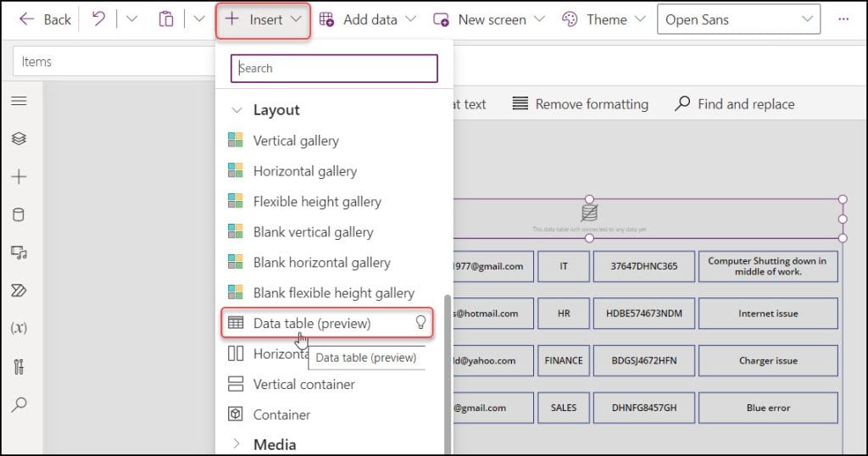Open the Tree view layers icon
Image resolution: width=868 pixels, height=456 pixels.
pos(19,138)
